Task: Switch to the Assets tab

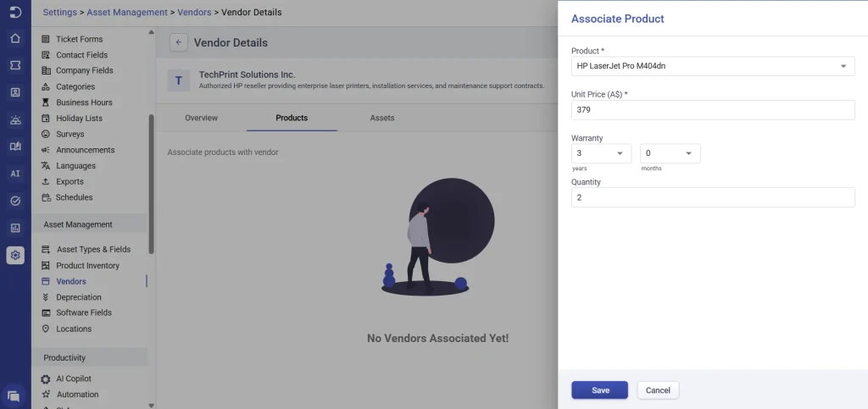Action: point(382,118)
